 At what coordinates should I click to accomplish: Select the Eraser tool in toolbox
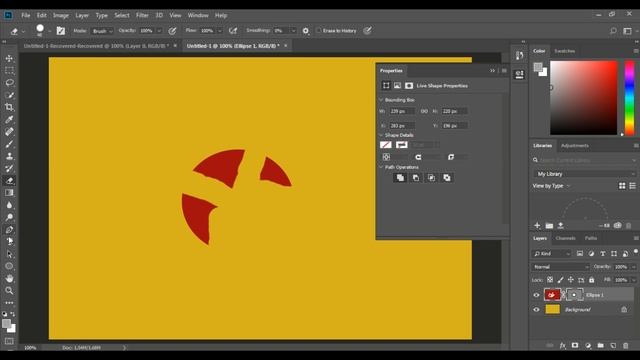(9, 180)
